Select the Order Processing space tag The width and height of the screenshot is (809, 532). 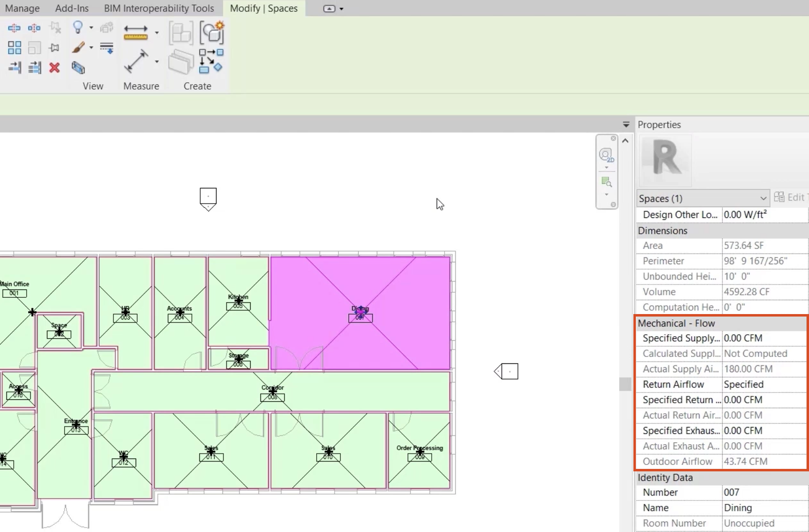[420, 453]
